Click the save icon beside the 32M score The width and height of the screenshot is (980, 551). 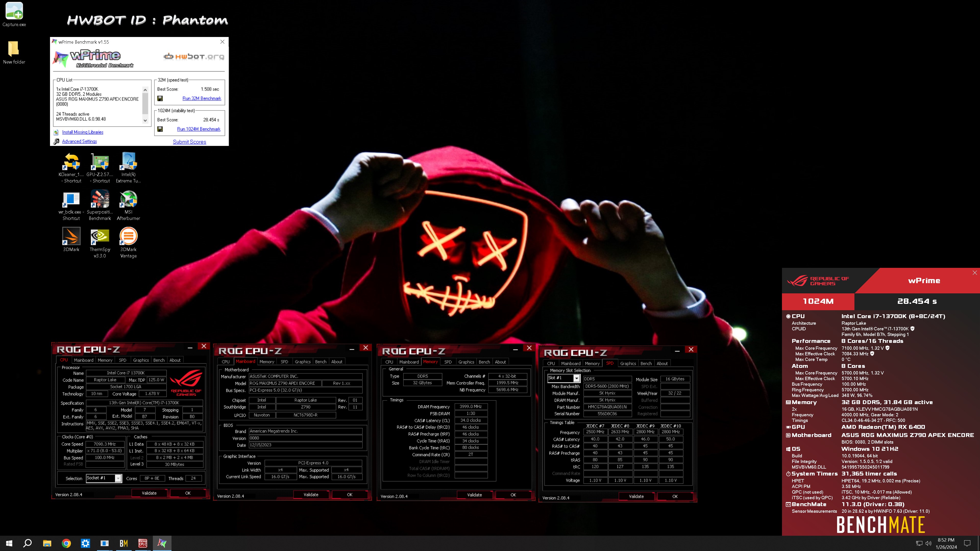(x=160, y=98)
